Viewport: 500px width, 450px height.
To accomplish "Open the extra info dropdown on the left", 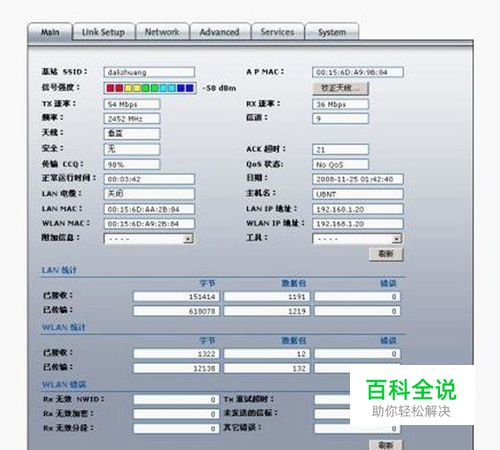I will 149,239.
